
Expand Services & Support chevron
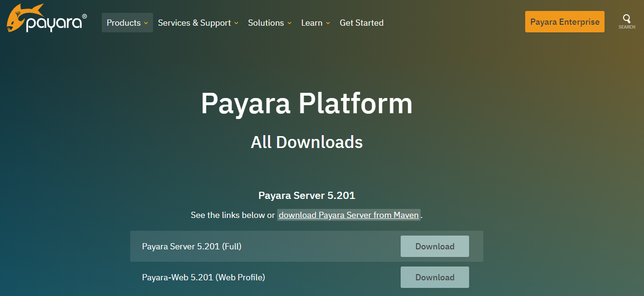236,23
